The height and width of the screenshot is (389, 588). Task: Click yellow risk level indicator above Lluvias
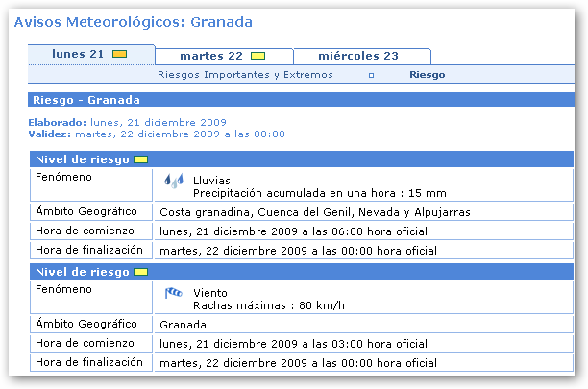pos(140,159)
